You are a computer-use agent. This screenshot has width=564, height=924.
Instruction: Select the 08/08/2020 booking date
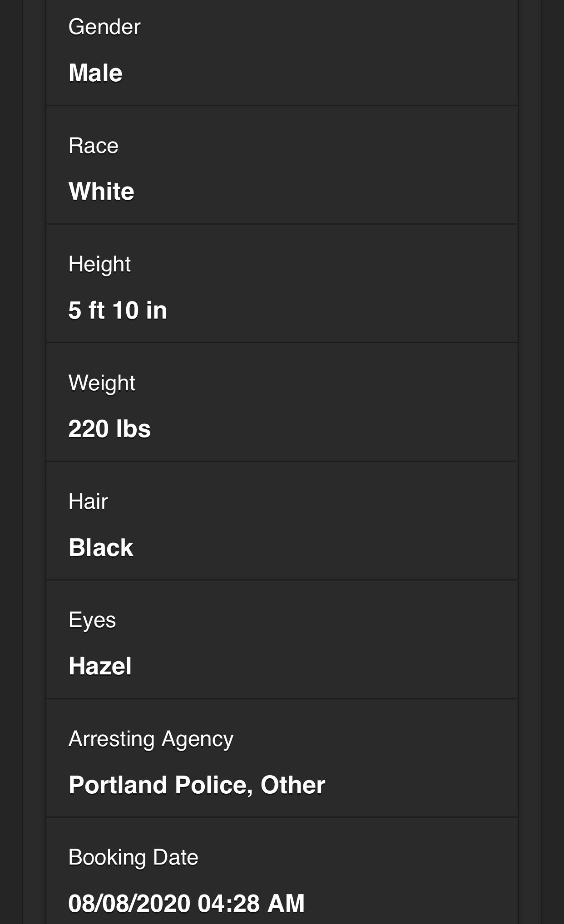[129, 903]
